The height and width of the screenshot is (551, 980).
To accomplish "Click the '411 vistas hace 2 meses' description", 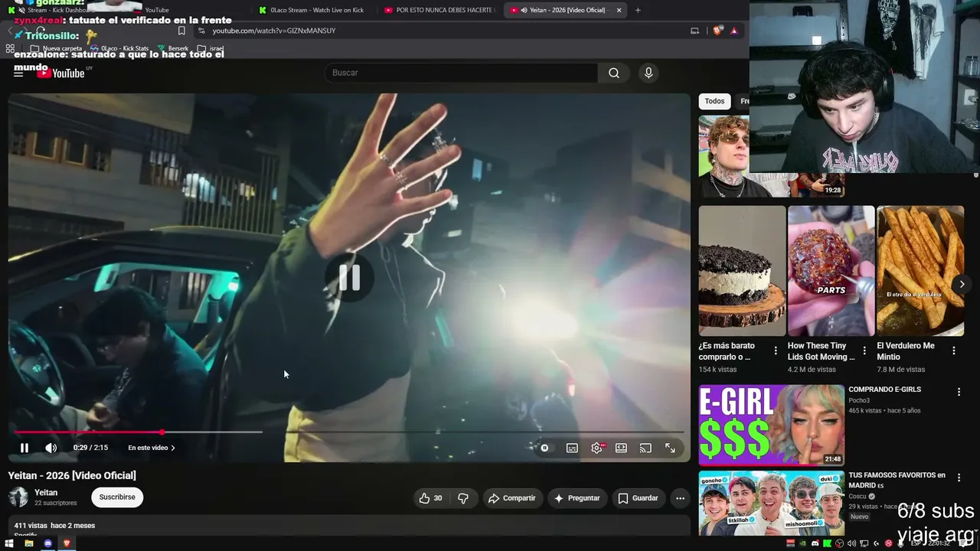I will 54,526.
